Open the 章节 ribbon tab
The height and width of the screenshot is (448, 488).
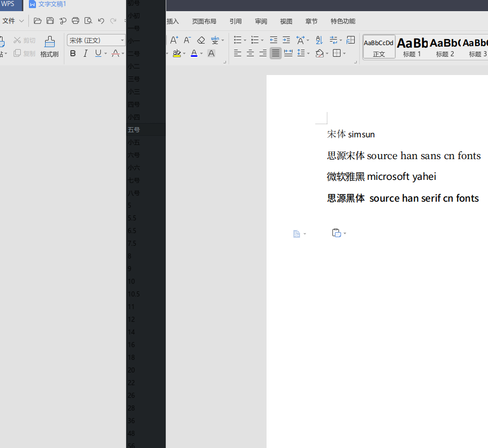pyautogui.click(x=311, y=21)
